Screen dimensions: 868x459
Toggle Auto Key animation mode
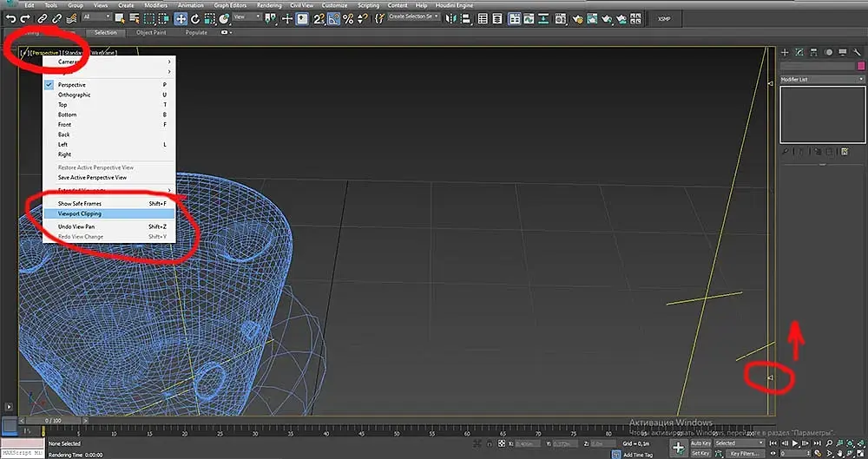700,443
